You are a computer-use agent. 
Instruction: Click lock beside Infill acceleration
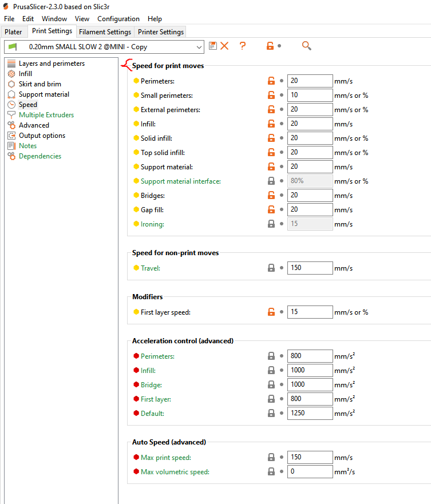coord(271,370)
